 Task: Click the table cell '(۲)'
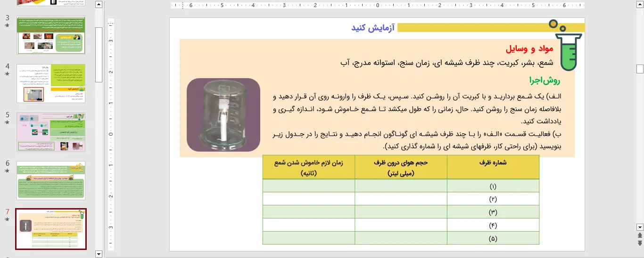click(493, 199)
